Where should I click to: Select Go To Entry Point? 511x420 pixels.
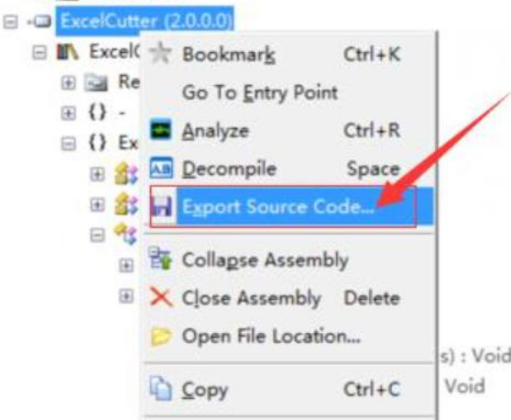[260, 92]
